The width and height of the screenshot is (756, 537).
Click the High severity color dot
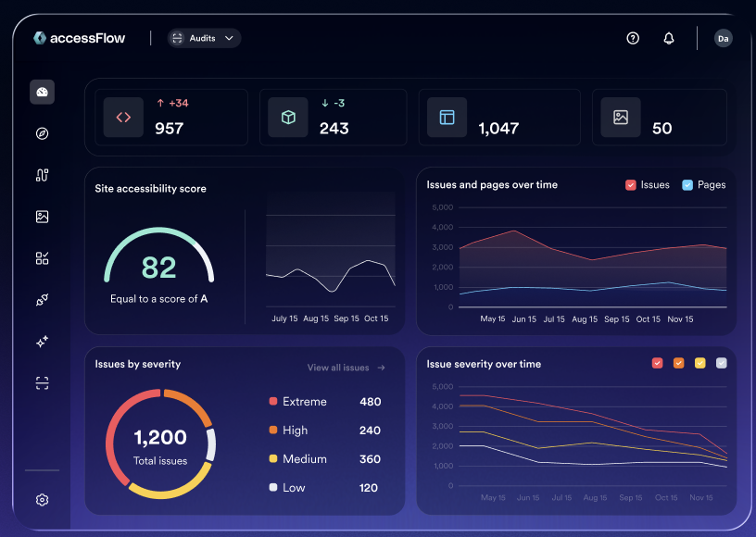[x=273, y=430]
